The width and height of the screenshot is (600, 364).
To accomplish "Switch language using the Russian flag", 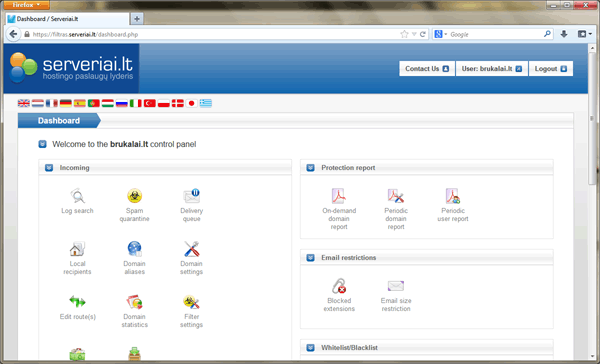I will tap(122, 103).
